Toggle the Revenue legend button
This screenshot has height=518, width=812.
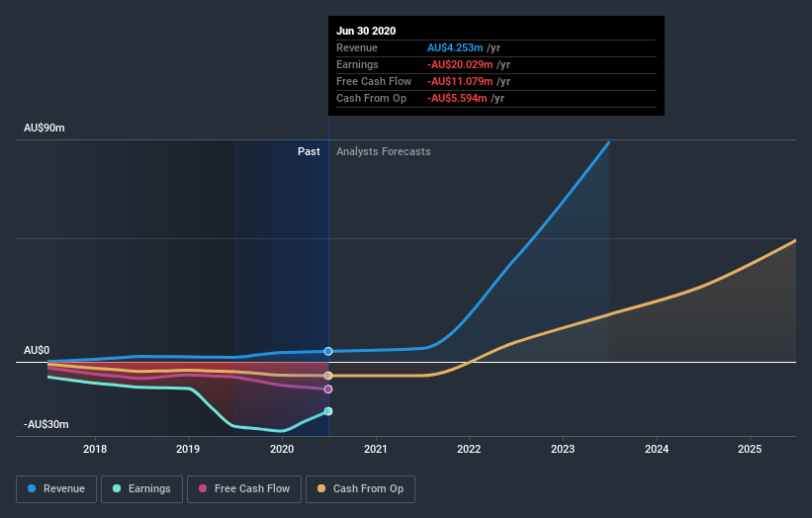click(x=56, y=489)
